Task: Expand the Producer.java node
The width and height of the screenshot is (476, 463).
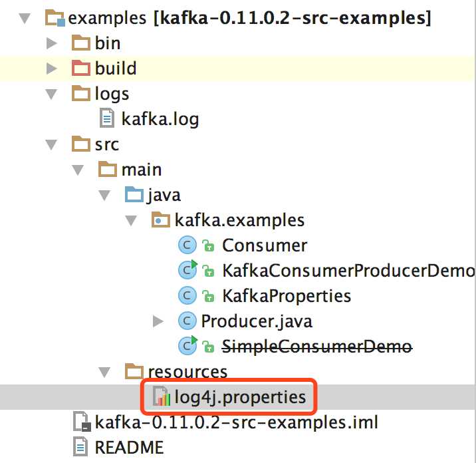Action: pyautogui.click(x=158, y=322)
